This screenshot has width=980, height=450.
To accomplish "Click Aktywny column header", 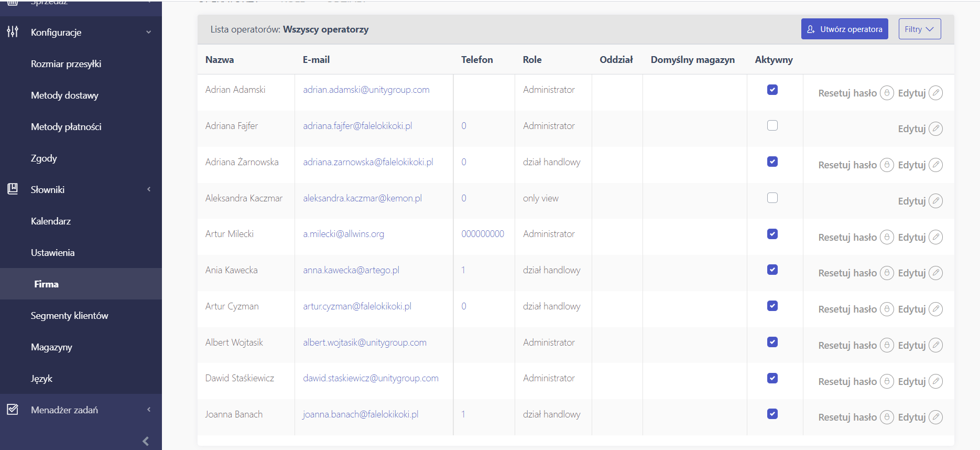I will click(x=774, y=60).
